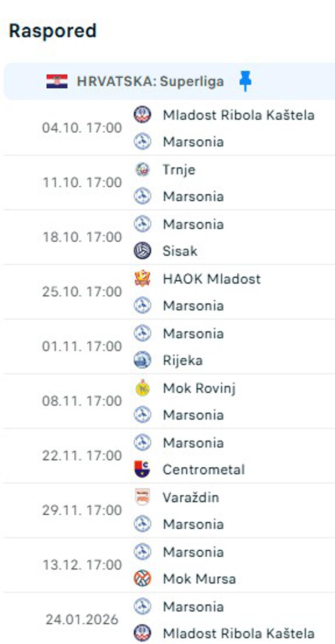Click the Varaždin team logo
This screenshot has height=644, width=335.
143,497
